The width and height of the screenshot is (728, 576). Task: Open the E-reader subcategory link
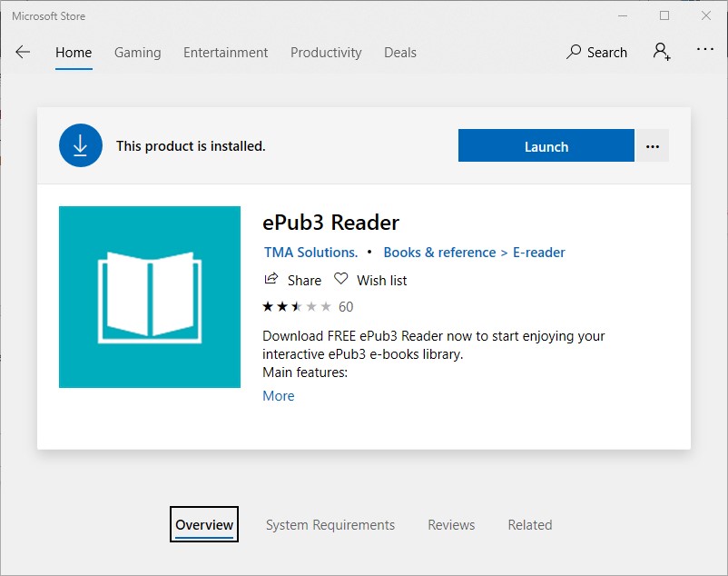[x=539, y=253]
